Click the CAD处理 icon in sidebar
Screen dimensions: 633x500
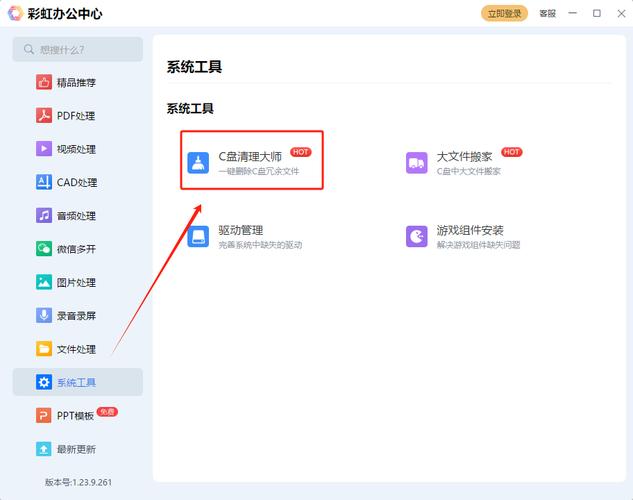pyautogui.click(x=44, y=182)
